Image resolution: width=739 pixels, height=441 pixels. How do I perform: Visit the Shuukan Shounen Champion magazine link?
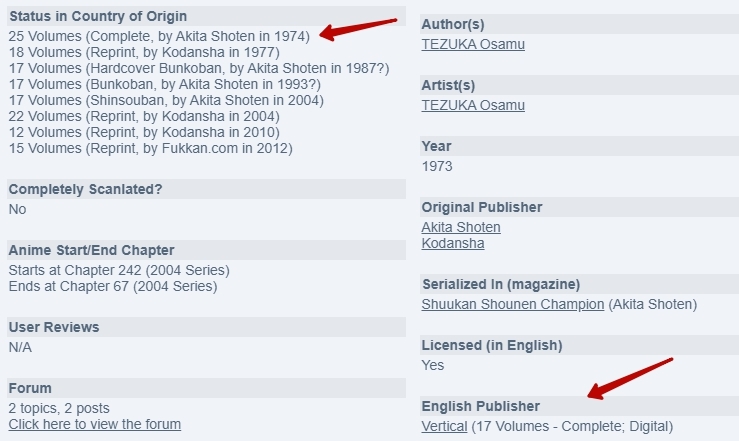[513, 304]
